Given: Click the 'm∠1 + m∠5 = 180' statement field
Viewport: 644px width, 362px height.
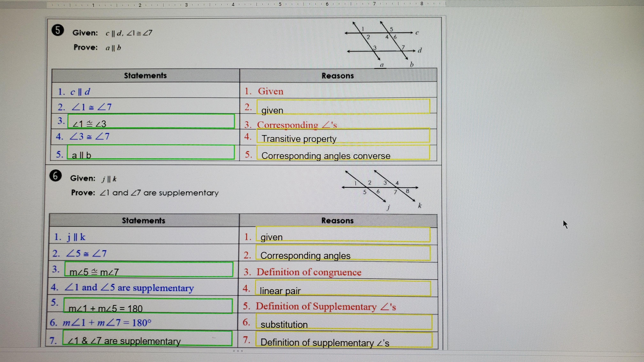Looking at the screenshot, I should 148,306.
